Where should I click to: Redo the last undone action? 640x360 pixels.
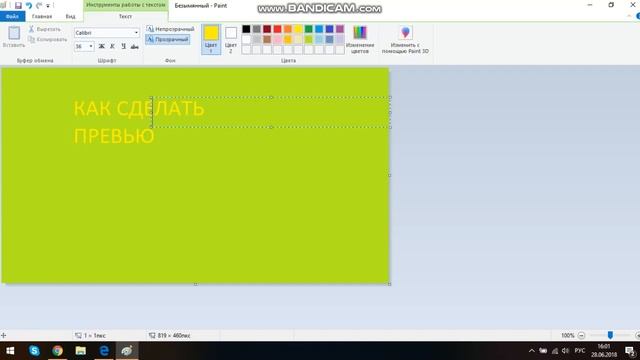[39, 5]
